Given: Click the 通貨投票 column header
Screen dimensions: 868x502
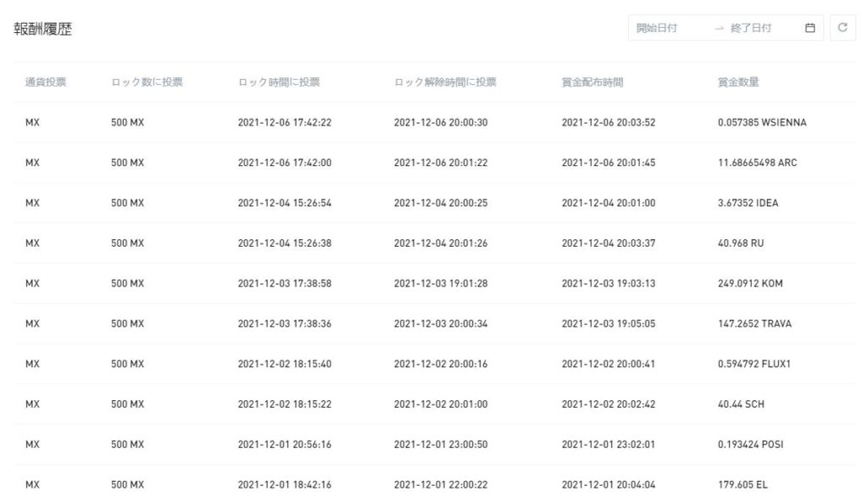Looking at the screenshot, I should coord(46,82).
